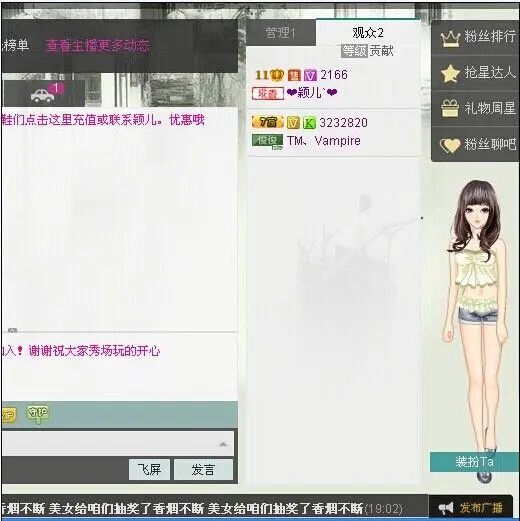Open 礼物周星 gift weekly star
The image size is (520, 521).
476,108
